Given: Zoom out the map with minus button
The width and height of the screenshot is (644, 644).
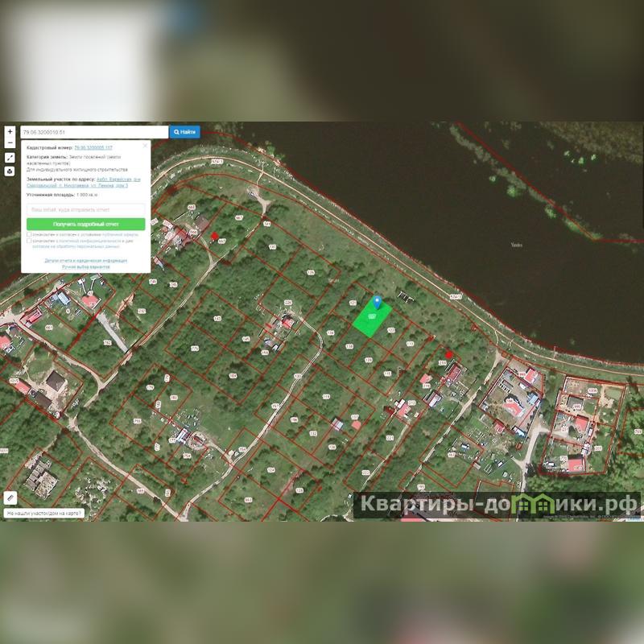Looking at the screenshot, I should 10,143.
